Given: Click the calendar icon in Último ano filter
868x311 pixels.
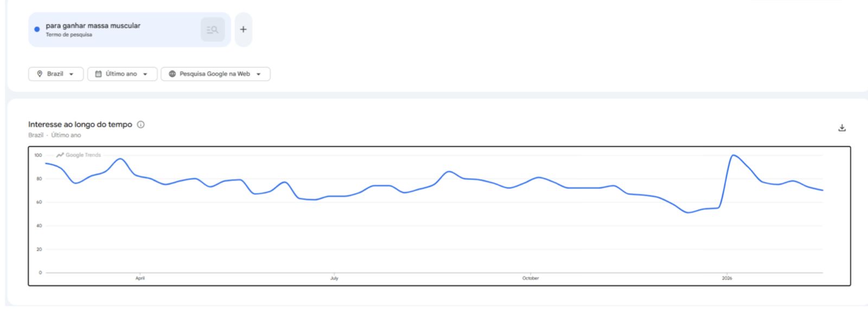Looking at the screenshot, I should point(98,74).
